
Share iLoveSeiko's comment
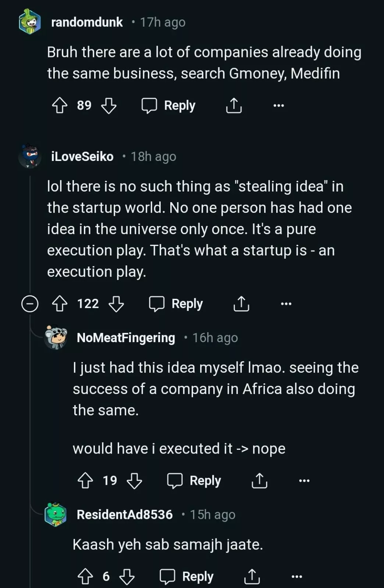coord(241,304)
